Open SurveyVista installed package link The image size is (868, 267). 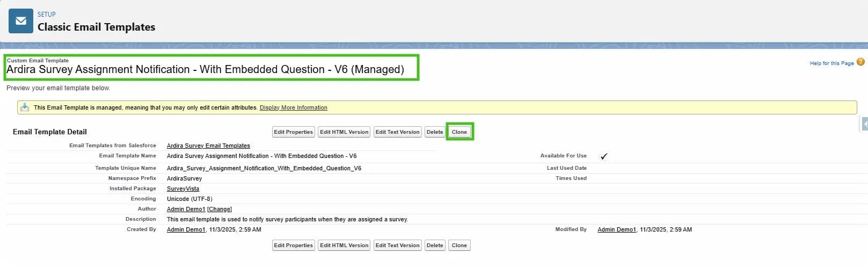183,189
